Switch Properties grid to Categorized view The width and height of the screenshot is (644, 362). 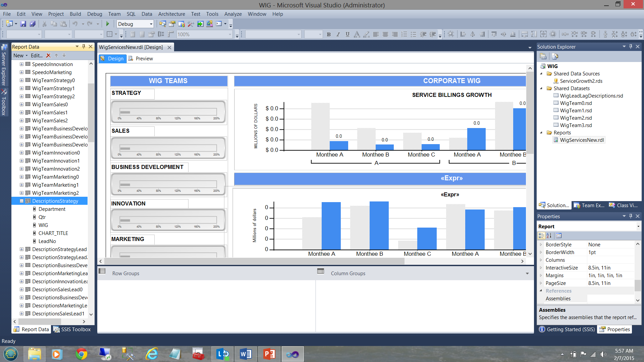[x=541, y=236]
